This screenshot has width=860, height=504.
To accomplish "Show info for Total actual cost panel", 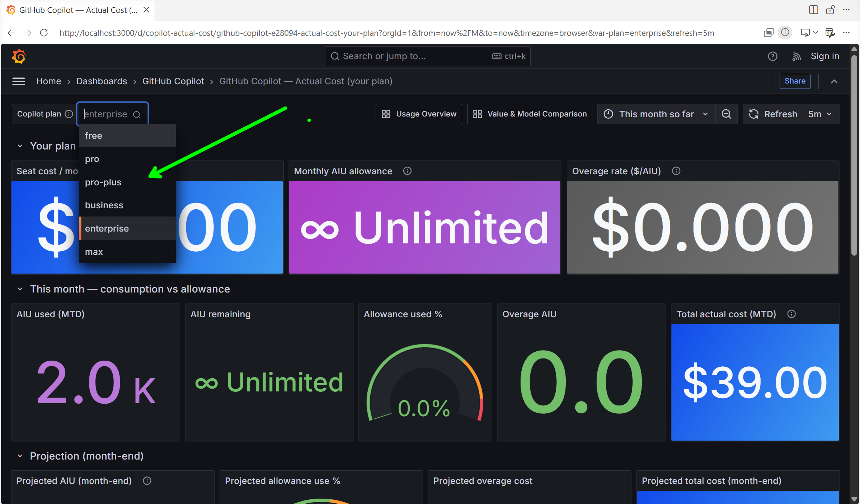I will (x=791, y=314).
